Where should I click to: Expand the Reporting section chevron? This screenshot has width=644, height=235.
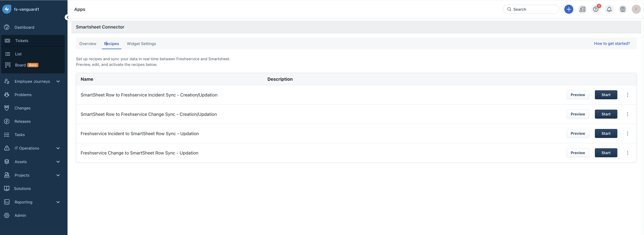[58, 202]
